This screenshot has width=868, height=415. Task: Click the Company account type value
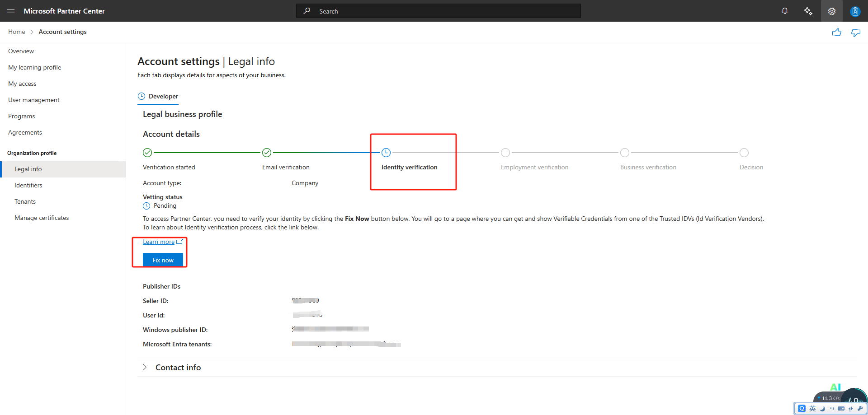(305, 183)
